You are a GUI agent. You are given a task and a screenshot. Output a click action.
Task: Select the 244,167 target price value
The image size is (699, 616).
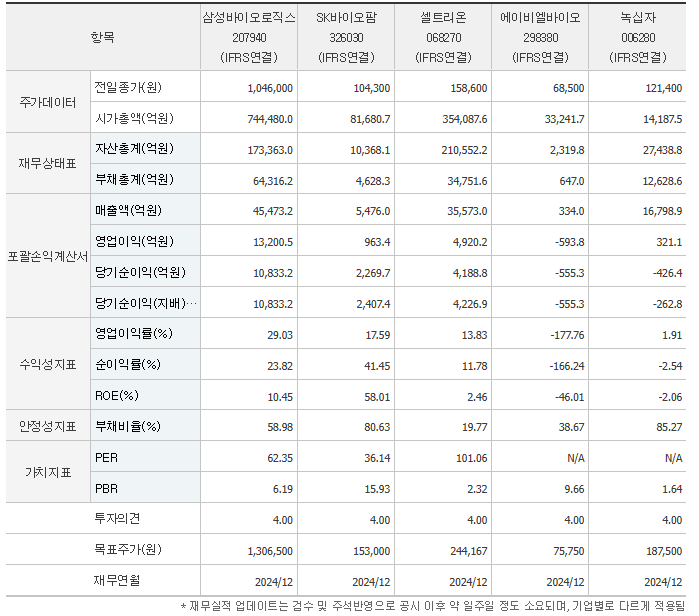point(469,551)
